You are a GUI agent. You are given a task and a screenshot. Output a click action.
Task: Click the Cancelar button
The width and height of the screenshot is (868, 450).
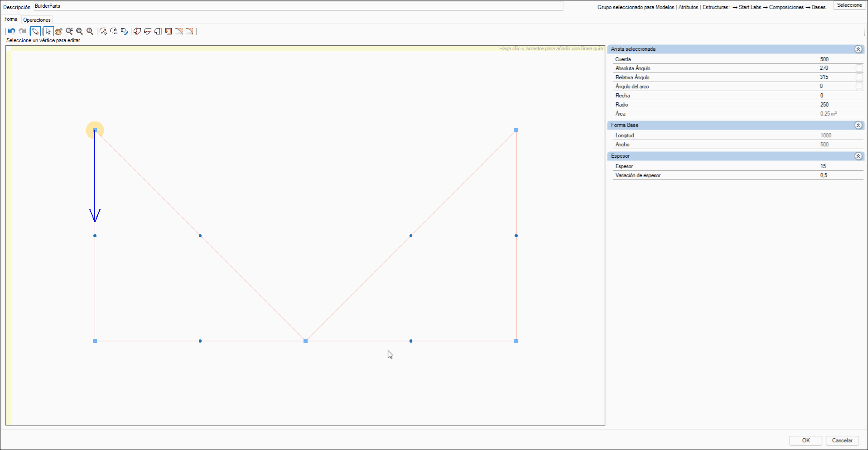coord(842,440)
